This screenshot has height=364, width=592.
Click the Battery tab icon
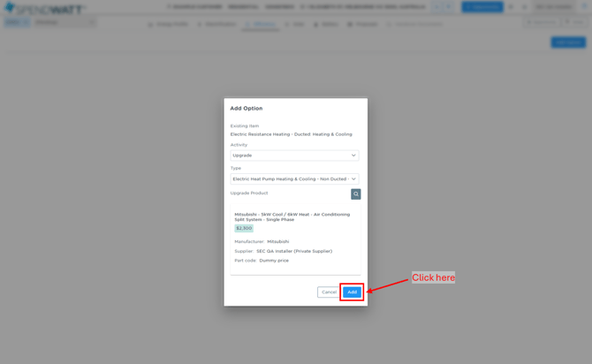315,24
